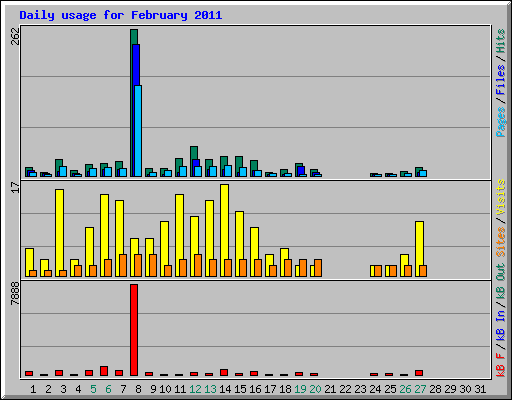The image size is (512, 400).
Task: Click the day '28' axis label
Action: pyautogui.click(x=435, y=389)
